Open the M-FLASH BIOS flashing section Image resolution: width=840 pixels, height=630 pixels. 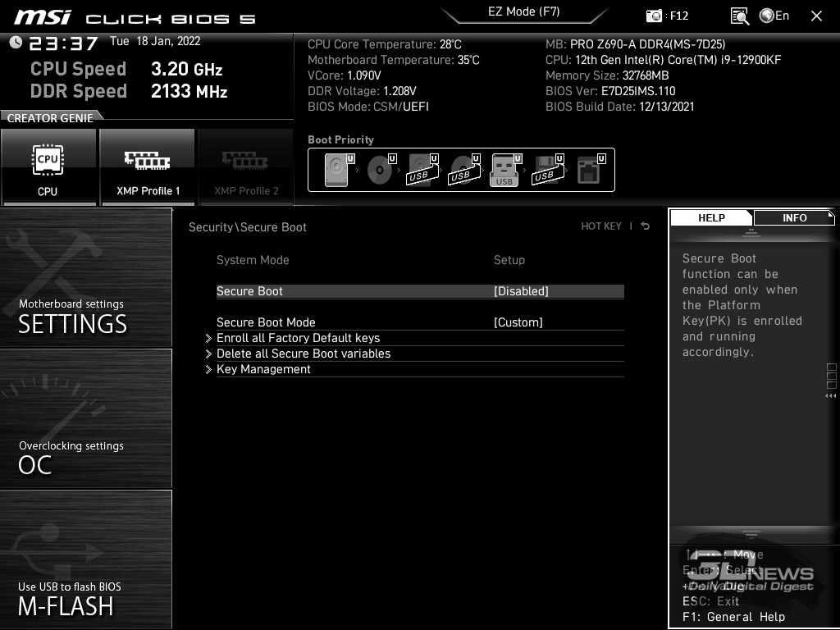tap(85, 559)
